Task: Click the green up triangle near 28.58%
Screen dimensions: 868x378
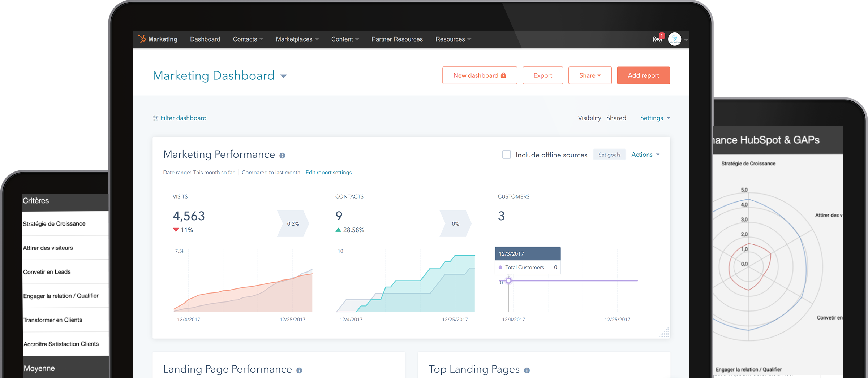Action: [338, 230]
